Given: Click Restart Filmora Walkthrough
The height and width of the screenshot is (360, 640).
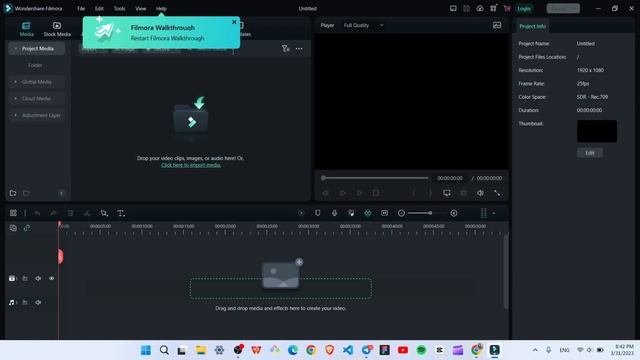Looking at the screenshot, I should point(167,38).
